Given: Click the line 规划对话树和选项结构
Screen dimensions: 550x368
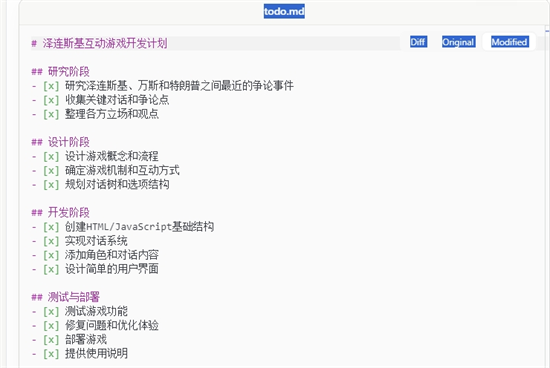Looking at the screenshot, I should 117,184.
